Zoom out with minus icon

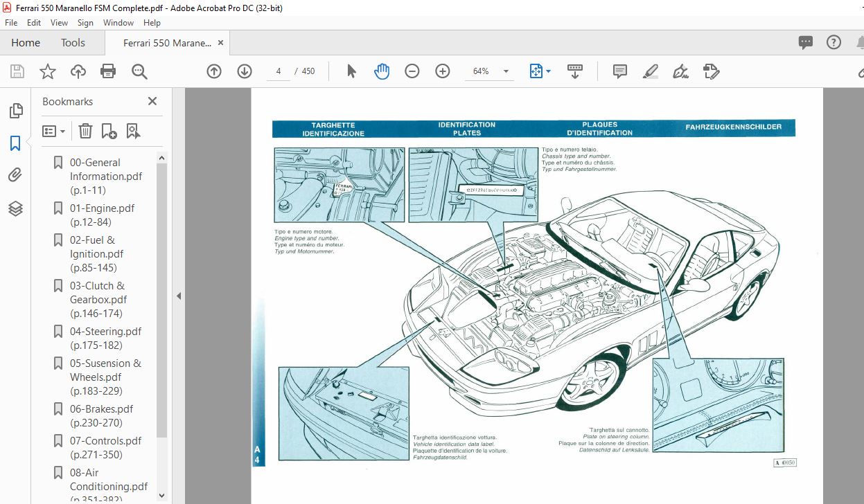(x=412, y=71)
